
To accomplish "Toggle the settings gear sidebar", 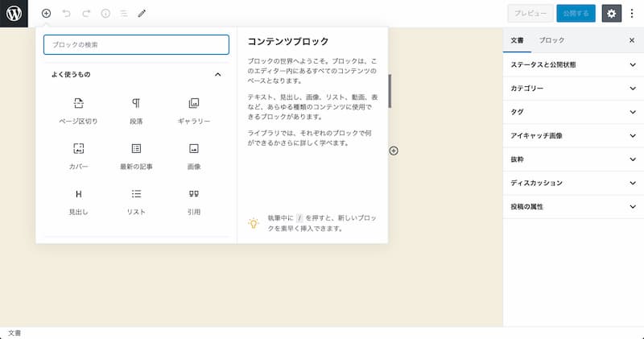I will click(612, 14).
